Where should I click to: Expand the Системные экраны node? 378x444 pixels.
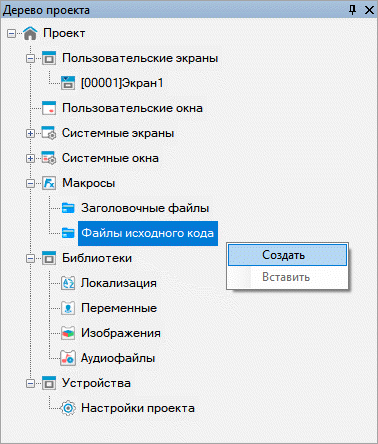pos(30,134)
